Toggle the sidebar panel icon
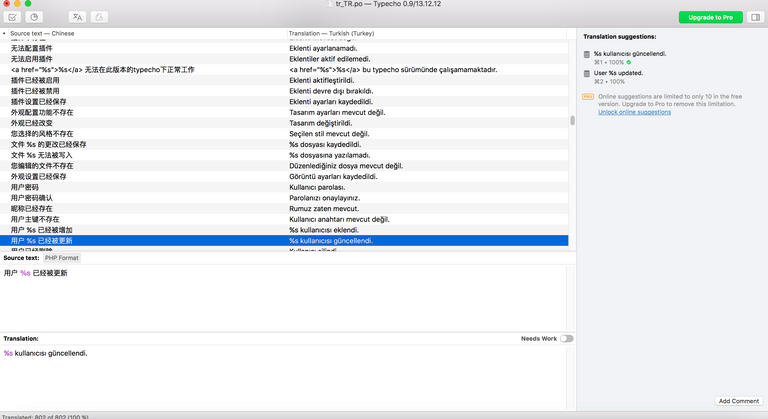 pos(755,17)
